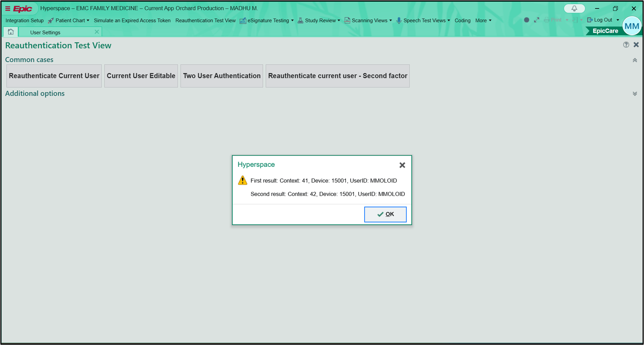Image resolution: width=644 pixels, height=345 pixels.
Task: Restore down the Hyperspace window
Action: pyautogui.click(x=615, y=8)
